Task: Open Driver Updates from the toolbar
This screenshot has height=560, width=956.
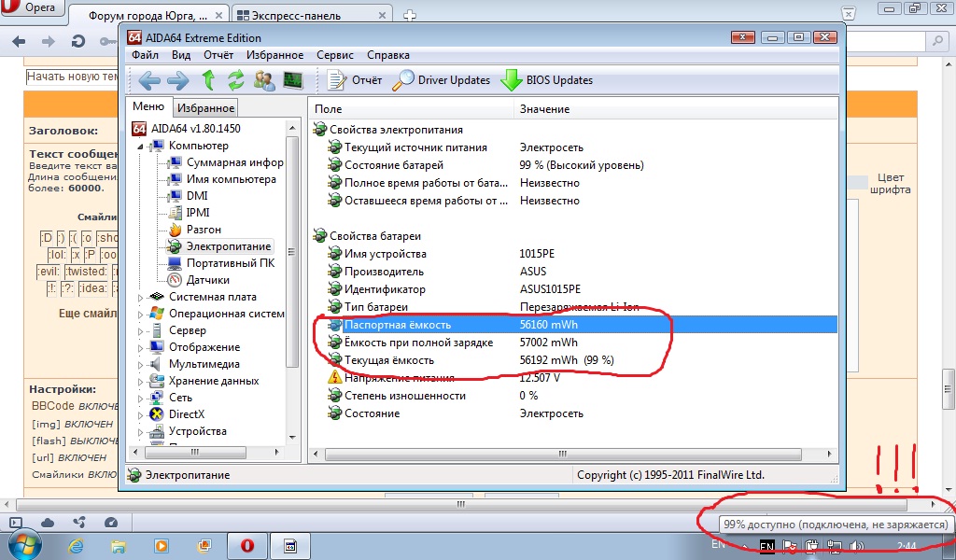Action: (x=442, y=80)
